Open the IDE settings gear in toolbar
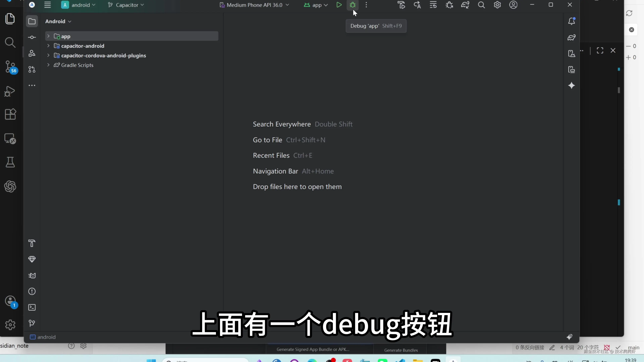The width and height of the screenshot is (644, 362). (497, 5)
